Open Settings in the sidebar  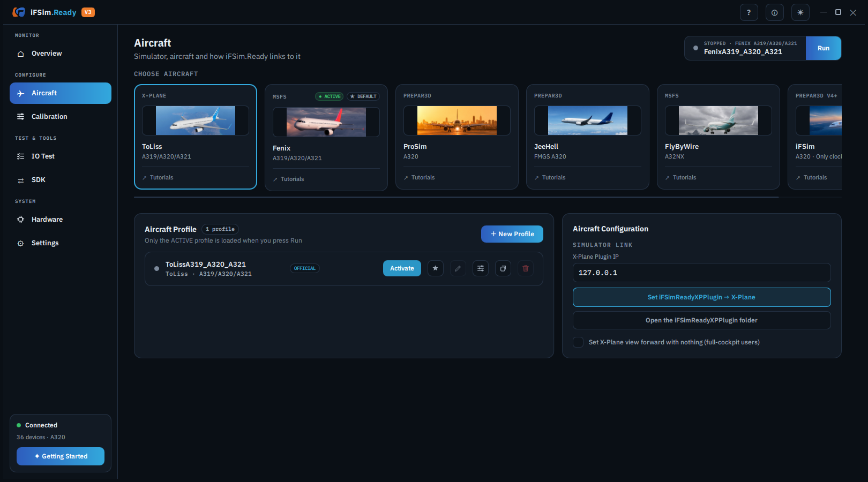[x=61, y=243]
